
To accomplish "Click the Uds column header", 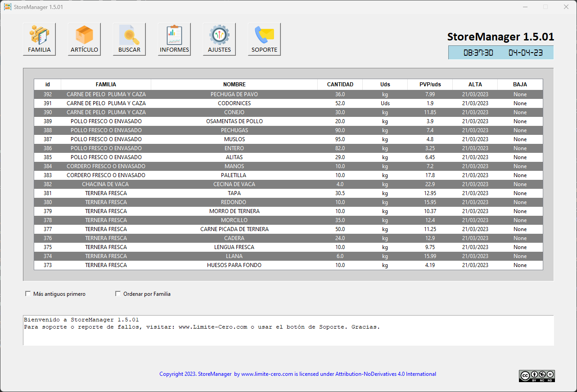I will pyautogui.click(x=385, y=85).
